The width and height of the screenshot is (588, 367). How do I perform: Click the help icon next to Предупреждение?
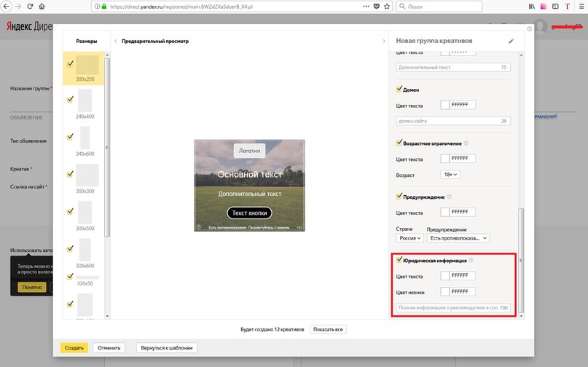[450, 197]
